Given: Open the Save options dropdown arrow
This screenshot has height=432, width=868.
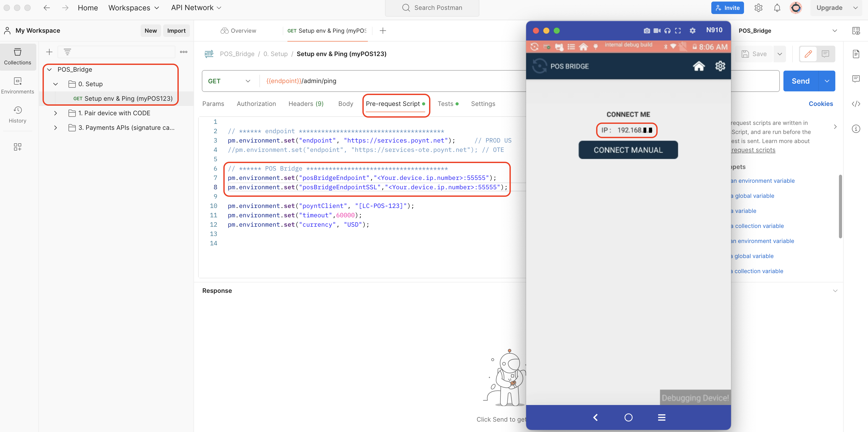Looking at the screenshot, I should 780,54.
